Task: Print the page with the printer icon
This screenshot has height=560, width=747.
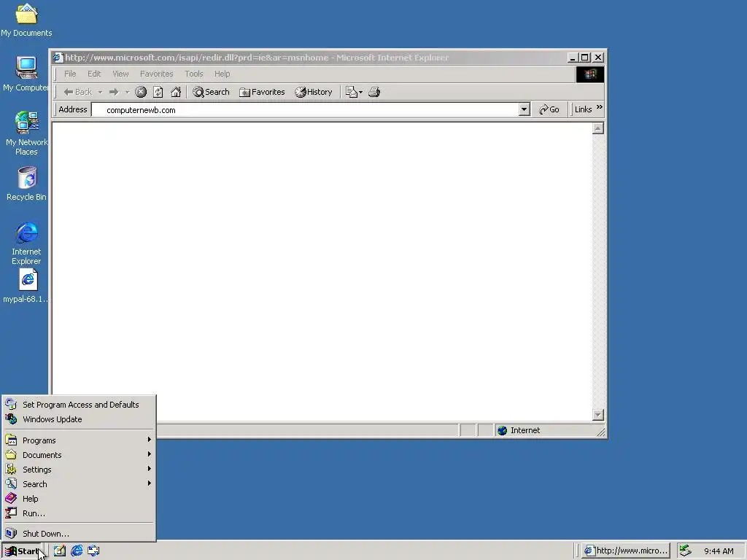Action: 374,92
